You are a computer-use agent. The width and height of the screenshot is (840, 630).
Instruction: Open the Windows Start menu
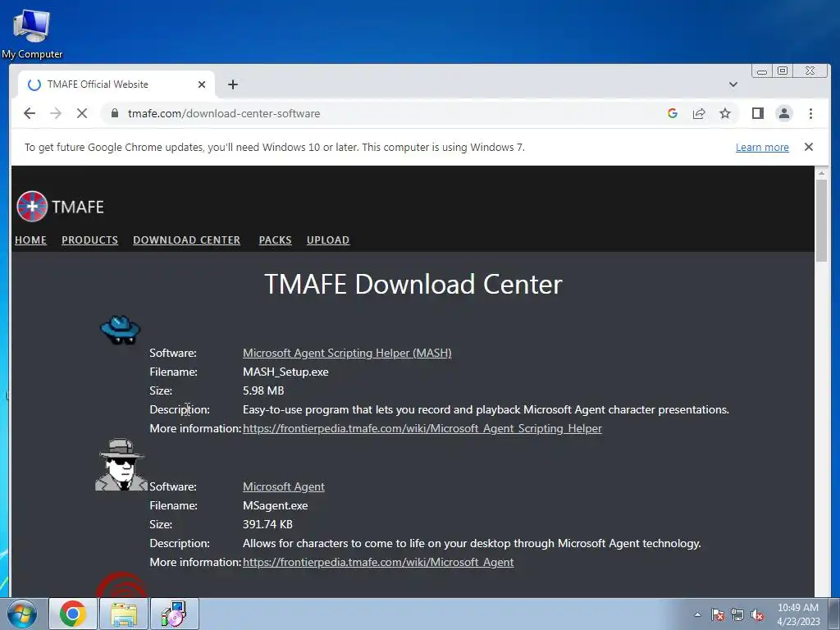[22, 614]
